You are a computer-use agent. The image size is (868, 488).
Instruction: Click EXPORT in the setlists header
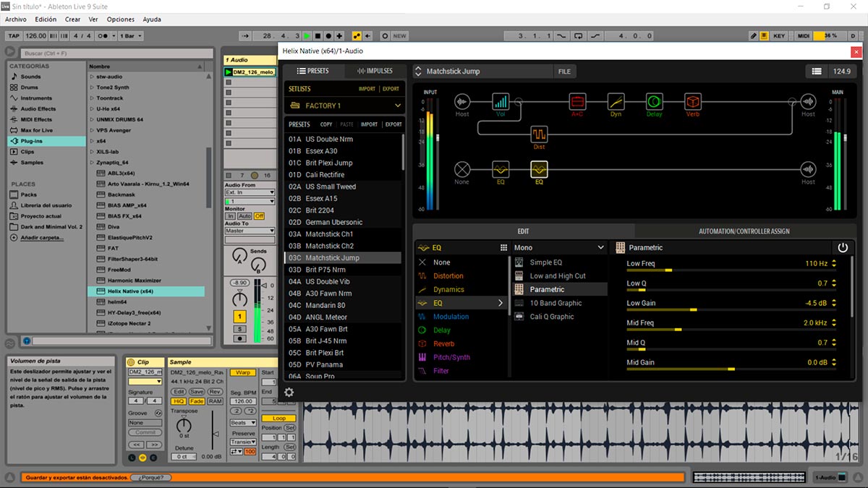click(391, 89)
